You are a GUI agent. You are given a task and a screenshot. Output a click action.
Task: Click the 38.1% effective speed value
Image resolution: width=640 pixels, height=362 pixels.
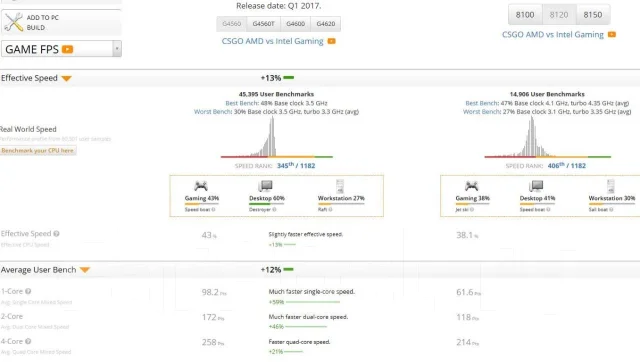click(467, 235)
